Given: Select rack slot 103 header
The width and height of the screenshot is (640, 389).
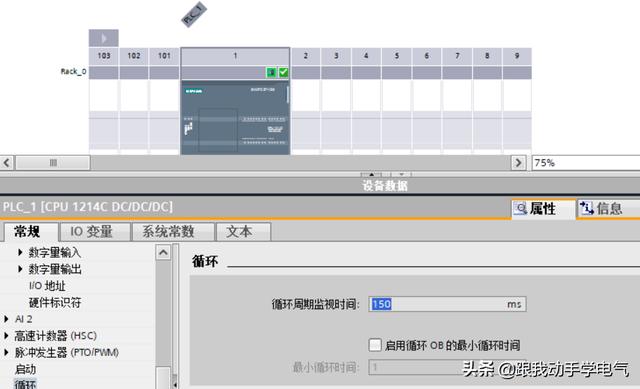Looking at the screenshot, I should pyautogui.click(x=104, y=56).
